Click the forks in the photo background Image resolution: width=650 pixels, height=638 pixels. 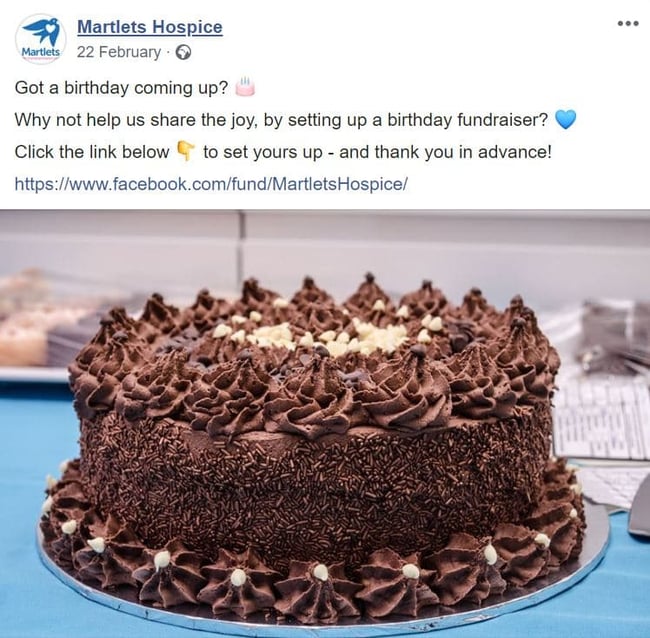click(x=616, y=337)
